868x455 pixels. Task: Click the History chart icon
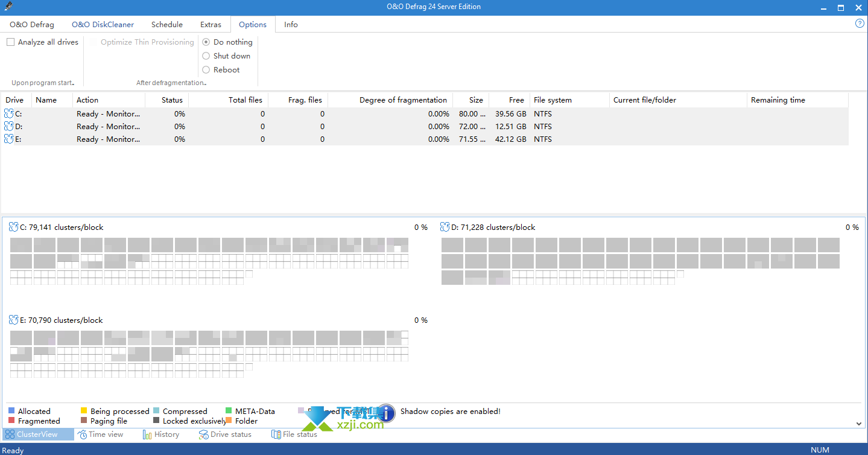tap(147, 434)
